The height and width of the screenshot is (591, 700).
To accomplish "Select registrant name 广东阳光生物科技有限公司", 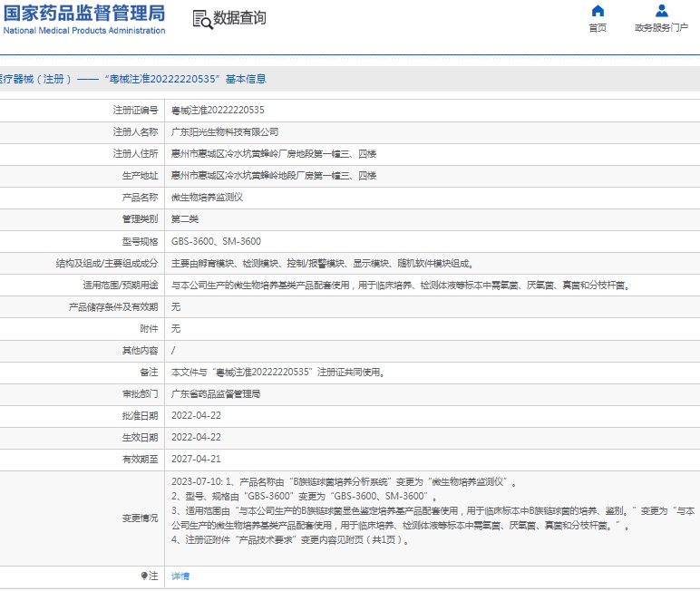I will 225,131.
